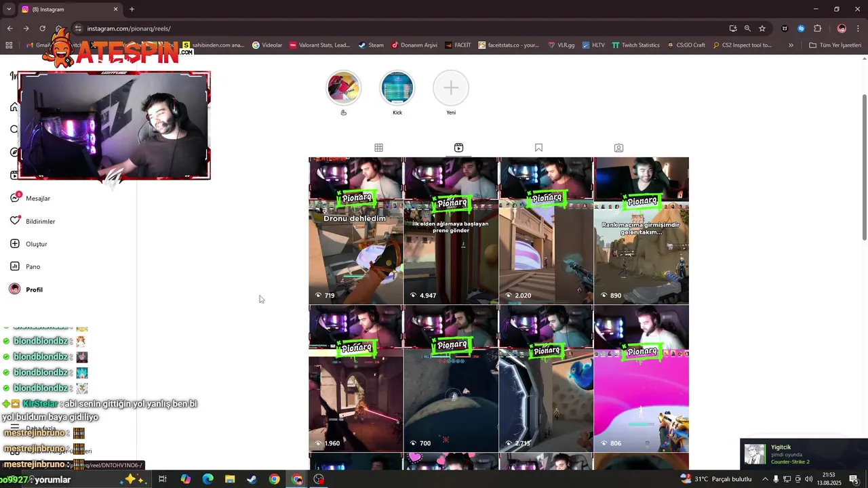Viewport: 868px width, 488px height.
Task: Open the tagged photos tab
Action: point(618,148)
